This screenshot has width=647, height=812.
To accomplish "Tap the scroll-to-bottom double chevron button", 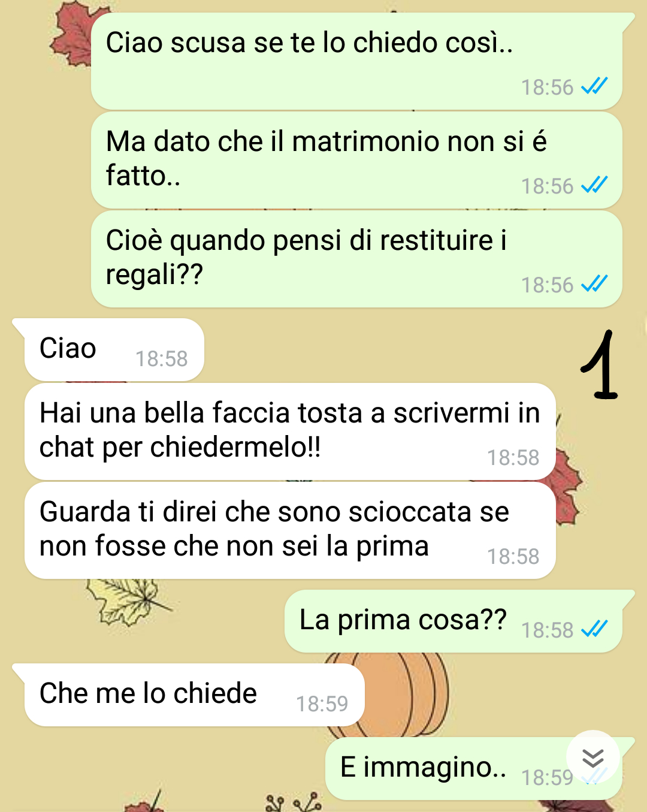I will point(592,757).
